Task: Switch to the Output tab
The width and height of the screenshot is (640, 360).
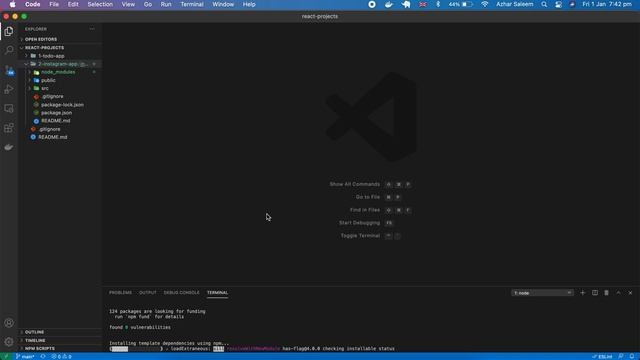Action: (148, 293)
